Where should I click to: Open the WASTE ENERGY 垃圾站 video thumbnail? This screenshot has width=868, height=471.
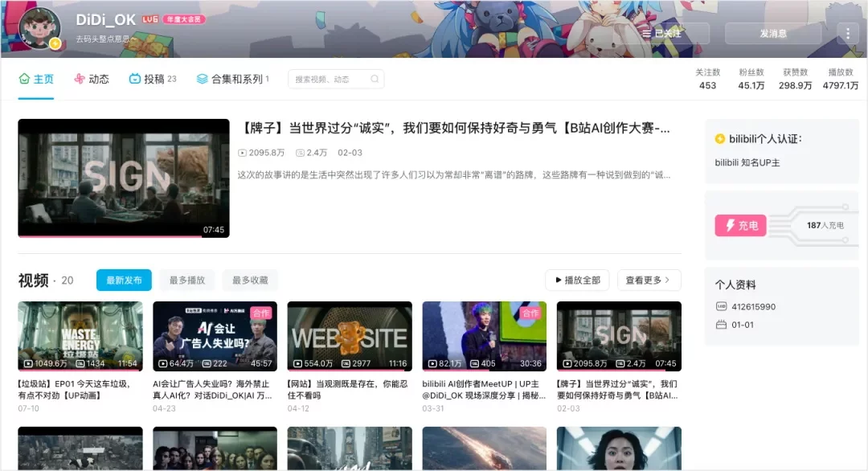coord(80,336)
